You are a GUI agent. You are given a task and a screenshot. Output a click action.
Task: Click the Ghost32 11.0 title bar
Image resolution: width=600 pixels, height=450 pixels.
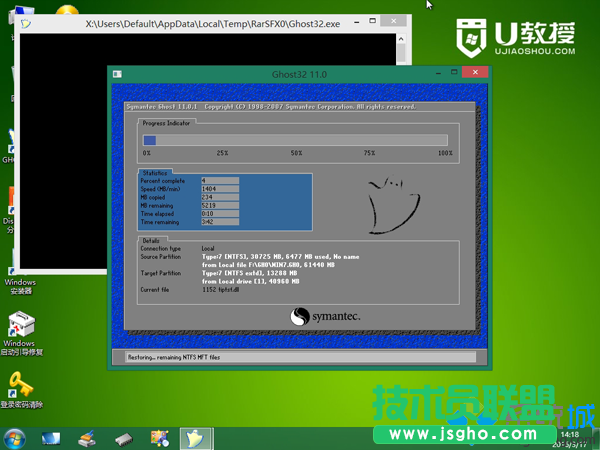tap(299, 74)
